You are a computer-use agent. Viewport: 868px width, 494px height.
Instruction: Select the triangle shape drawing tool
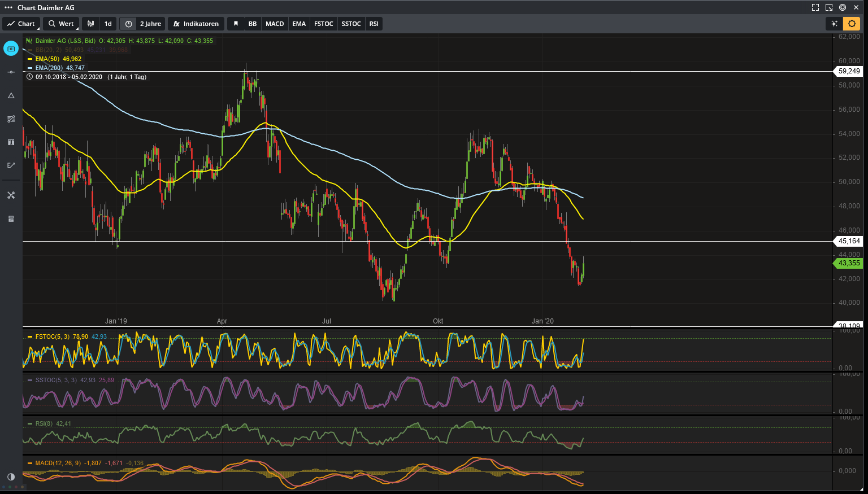click(11, 96)
